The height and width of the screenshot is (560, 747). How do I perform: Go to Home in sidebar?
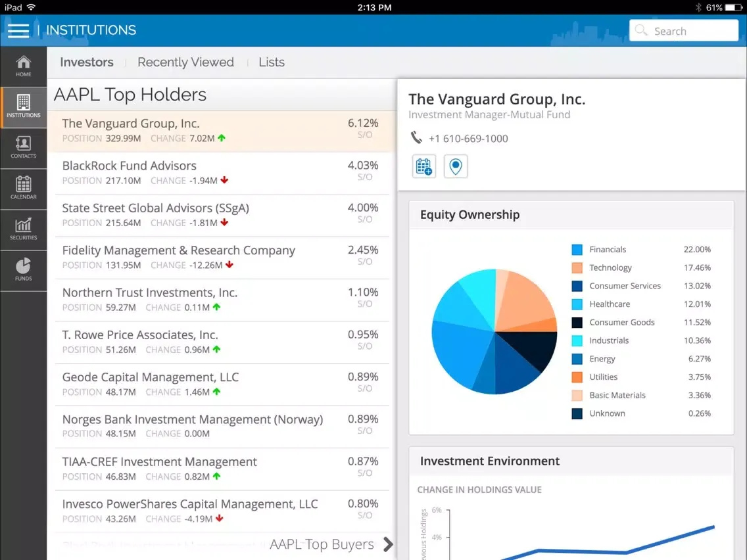point(24,66)
